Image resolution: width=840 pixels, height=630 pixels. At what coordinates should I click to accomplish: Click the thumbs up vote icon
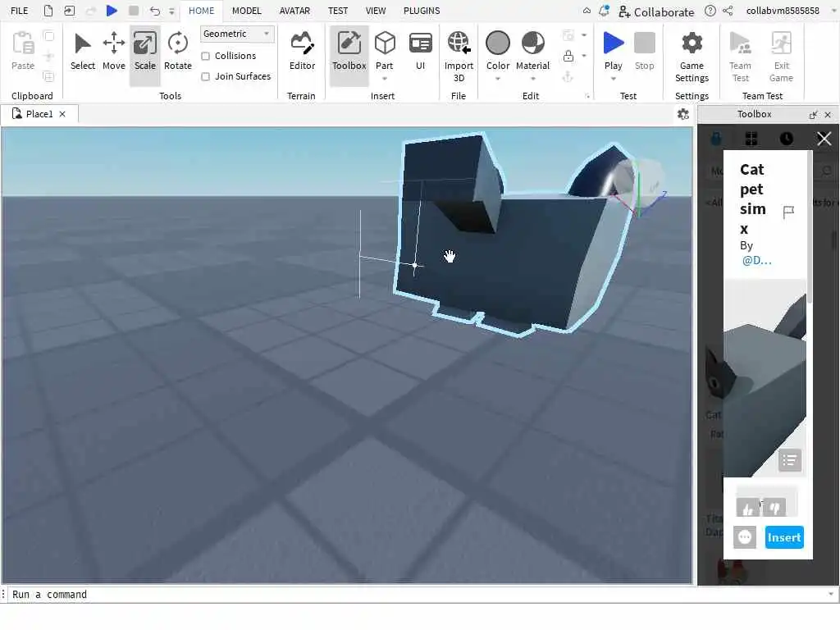pyautogui.click(x=748, y=507)
